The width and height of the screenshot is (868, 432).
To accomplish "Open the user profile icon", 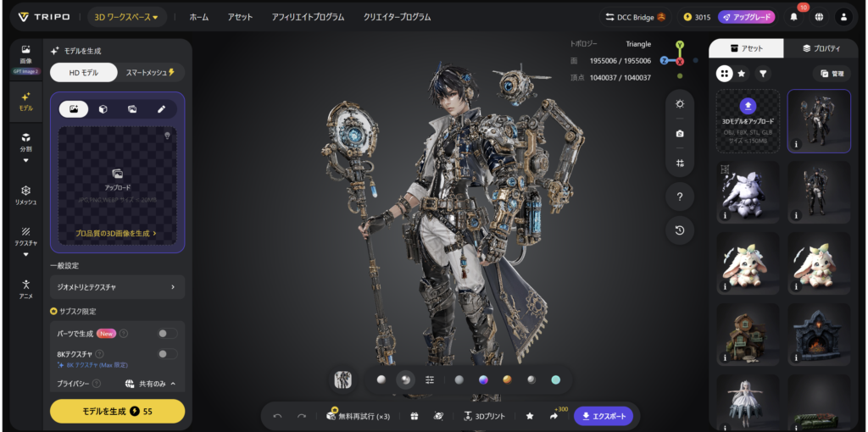I will [x=843, y=17].
